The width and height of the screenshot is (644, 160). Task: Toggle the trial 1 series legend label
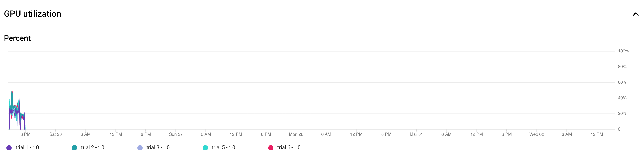pos(27,147)
